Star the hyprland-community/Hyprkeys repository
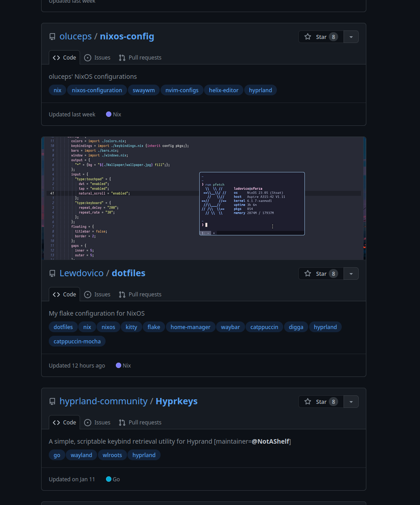Image resolution: width=420 pixels, height=505 pixels. (x=321, y=401)
